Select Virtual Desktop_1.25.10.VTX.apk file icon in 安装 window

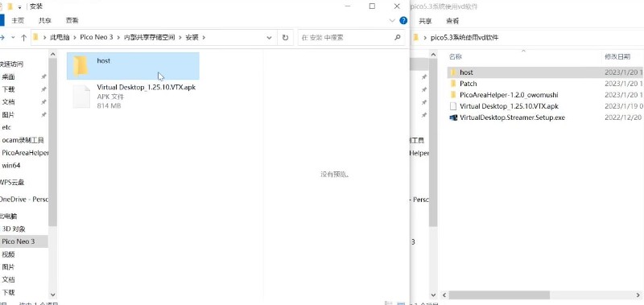pyautogui.click(x=81, y=97)
